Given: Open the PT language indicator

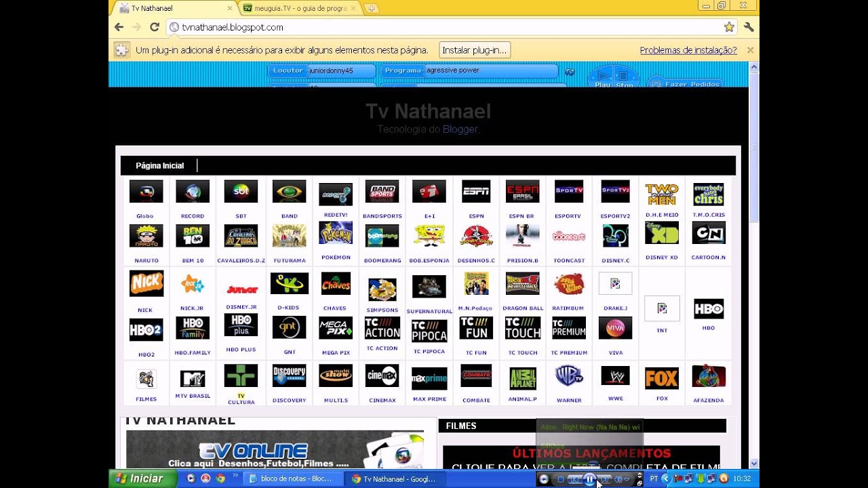Looking at the screenshot, I should pos(654,479).
